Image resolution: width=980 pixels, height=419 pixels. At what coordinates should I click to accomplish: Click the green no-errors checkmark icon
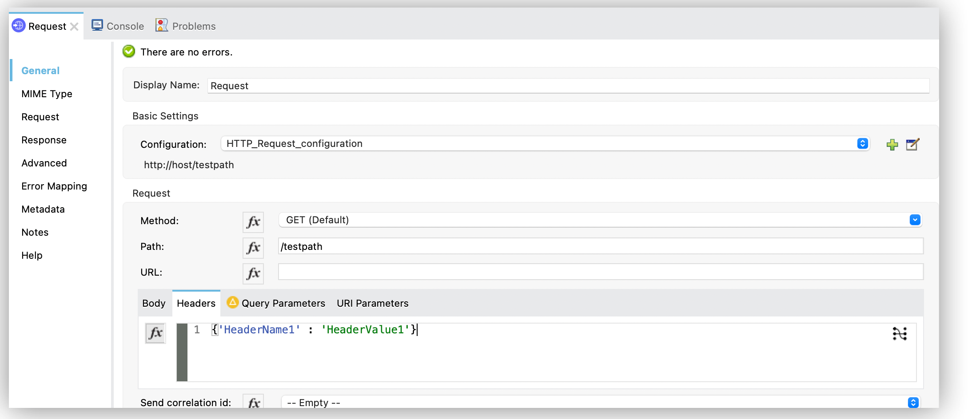[129, 51]
